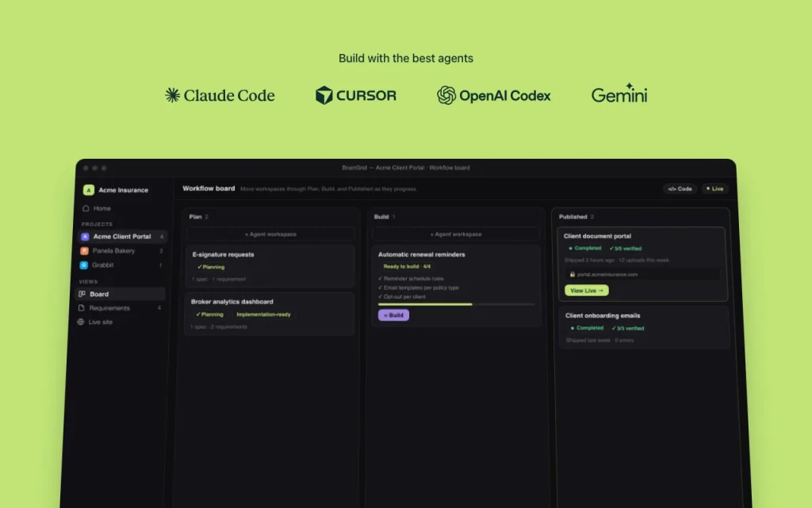Click the Live status button in header
Screen dimensions: 812x508
pos(715,189)
